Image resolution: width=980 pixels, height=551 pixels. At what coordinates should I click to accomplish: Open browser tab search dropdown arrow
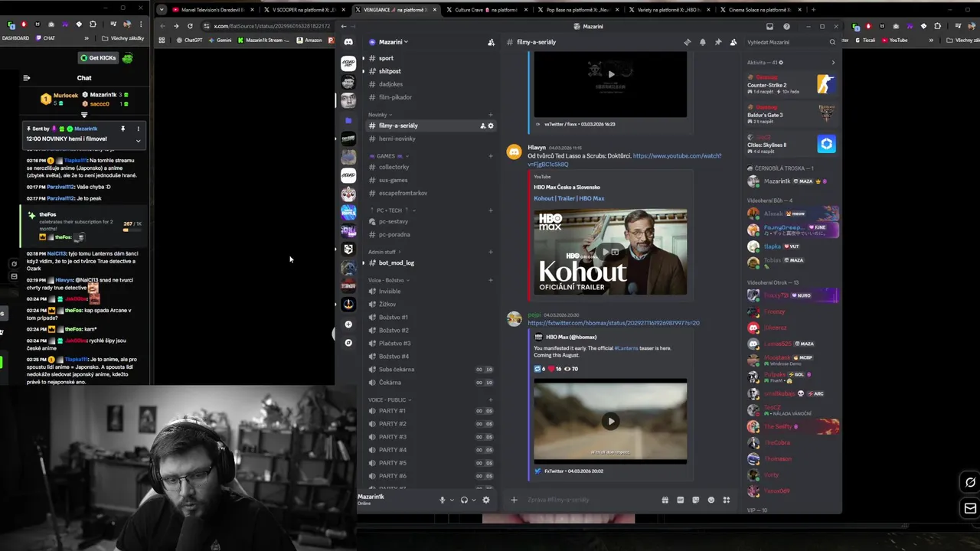click(162, 10)
